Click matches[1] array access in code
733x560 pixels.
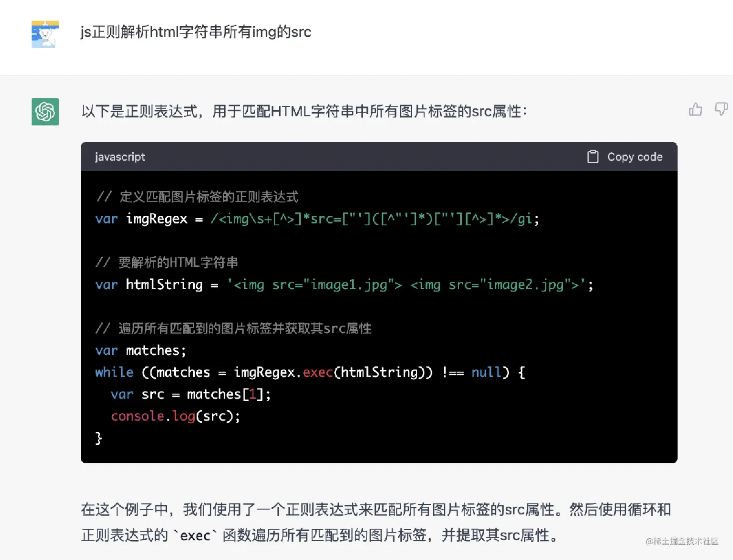[225, 394]
